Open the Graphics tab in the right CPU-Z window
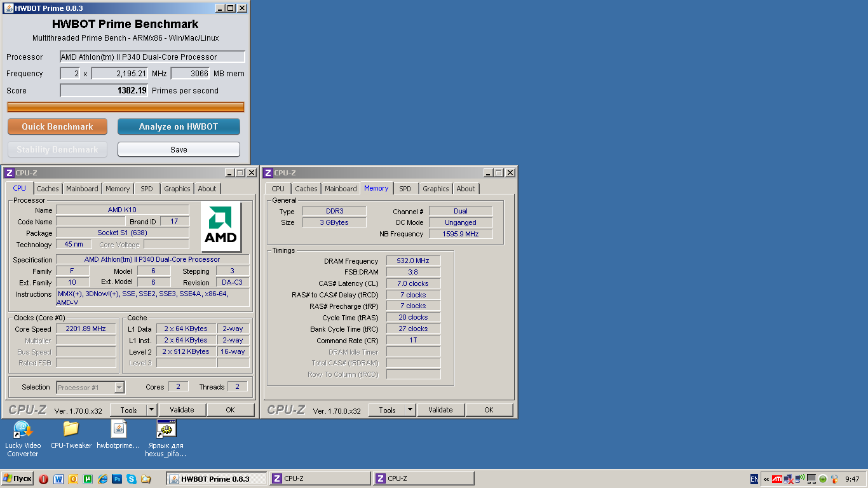Viewport: 868px width, 488px height. click(436, 189)
